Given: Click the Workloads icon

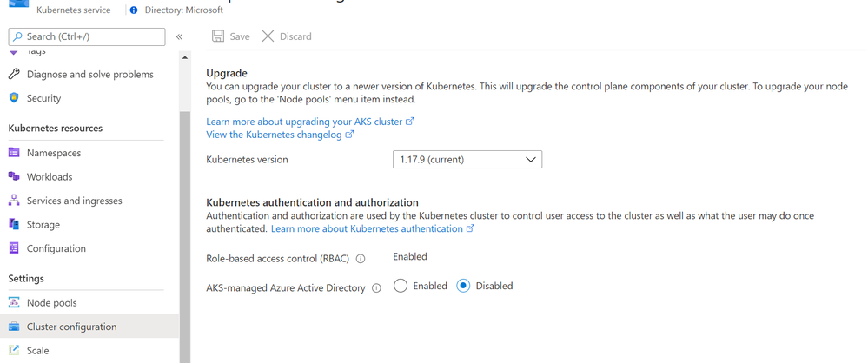Looking at the screenshot, I should 15,176.
